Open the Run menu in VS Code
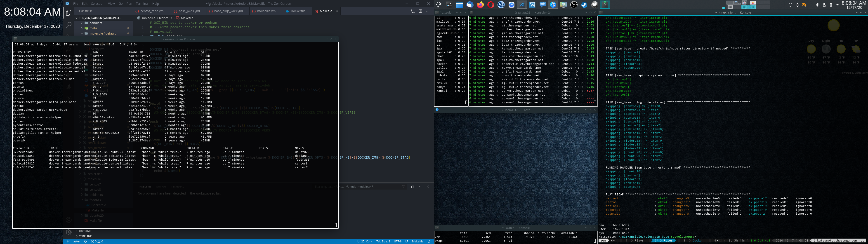868x244 pixels. [x=129, y=4]
